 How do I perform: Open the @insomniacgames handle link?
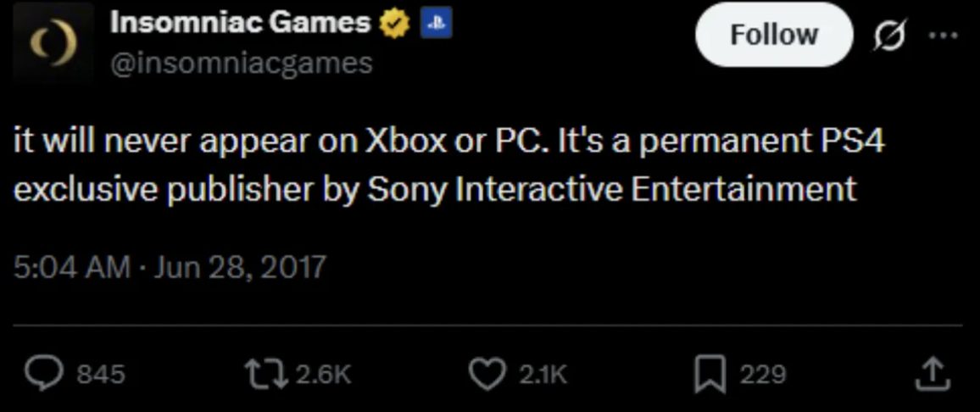pyautogui.click(x=241, y=63)
